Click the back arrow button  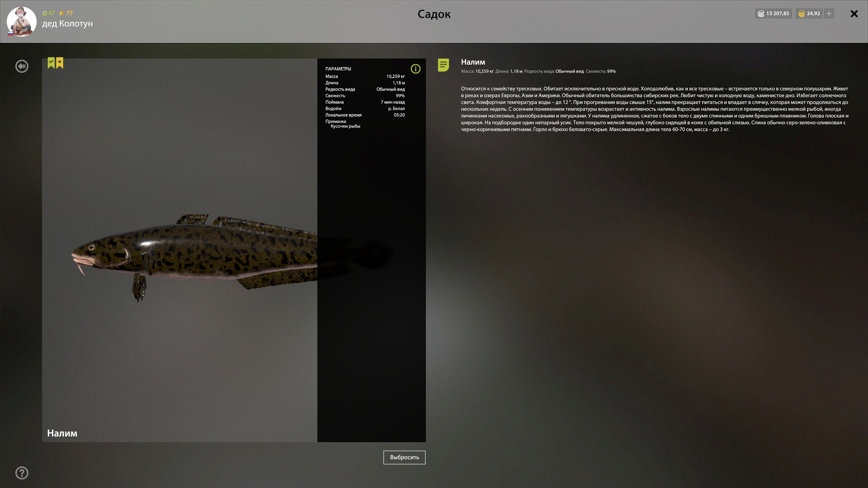[x=22, y=66]
